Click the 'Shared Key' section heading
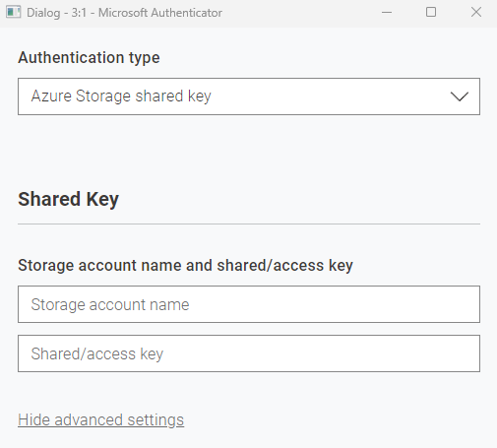Viewport: 497px width, 448px height. [68, 199]
